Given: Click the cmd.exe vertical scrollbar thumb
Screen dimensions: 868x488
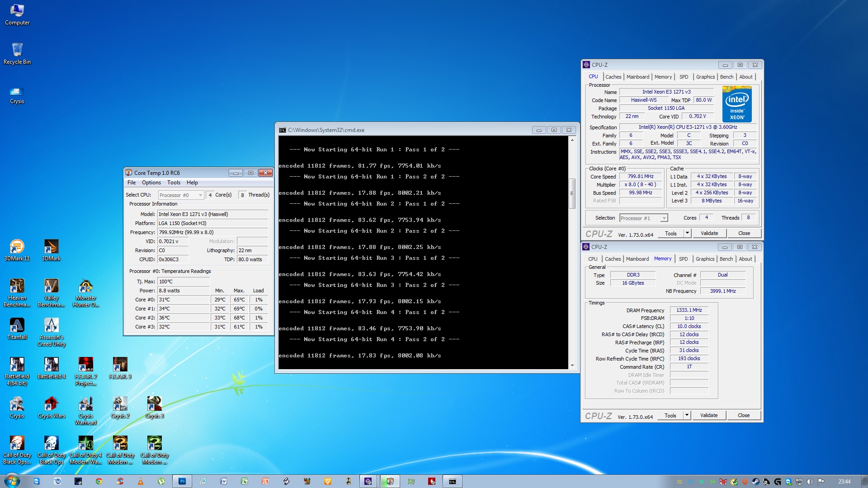Looking at the screenshot, I should tap(572, 193).
